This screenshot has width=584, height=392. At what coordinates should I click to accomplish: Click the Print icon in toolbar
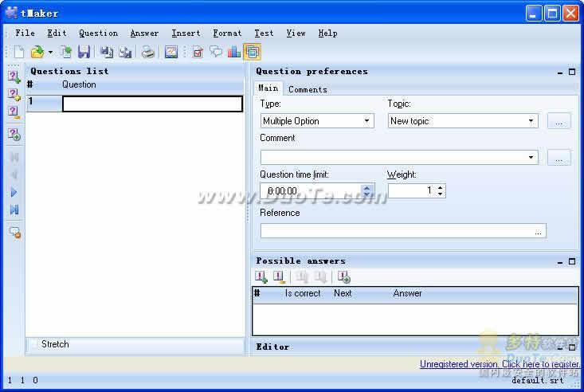(x=147, y=53)
